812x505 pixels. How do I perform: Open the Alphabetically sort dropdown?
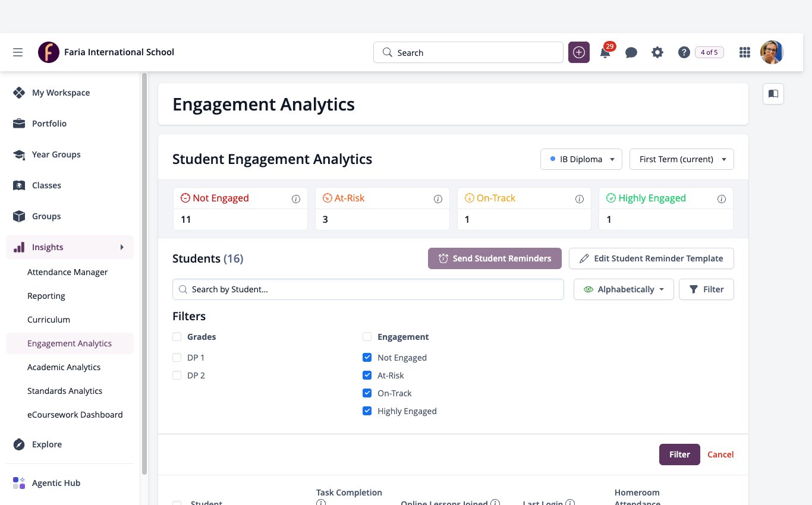[624, 289]
